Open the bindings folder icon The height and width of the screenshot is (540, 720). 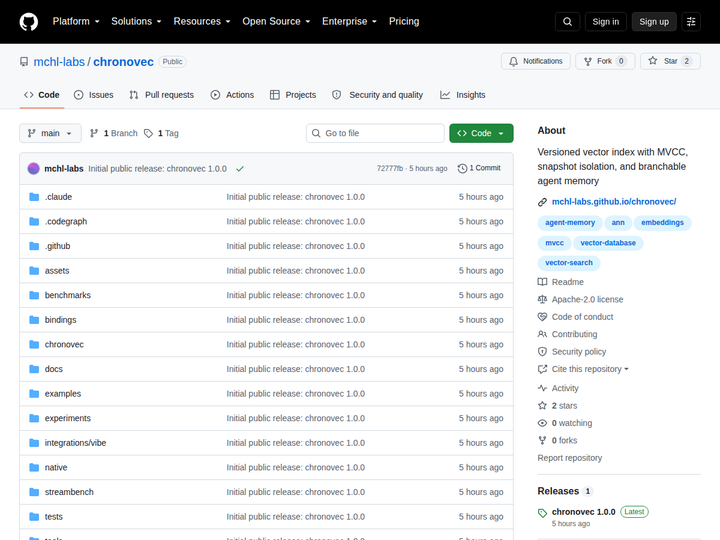point(34,320)
